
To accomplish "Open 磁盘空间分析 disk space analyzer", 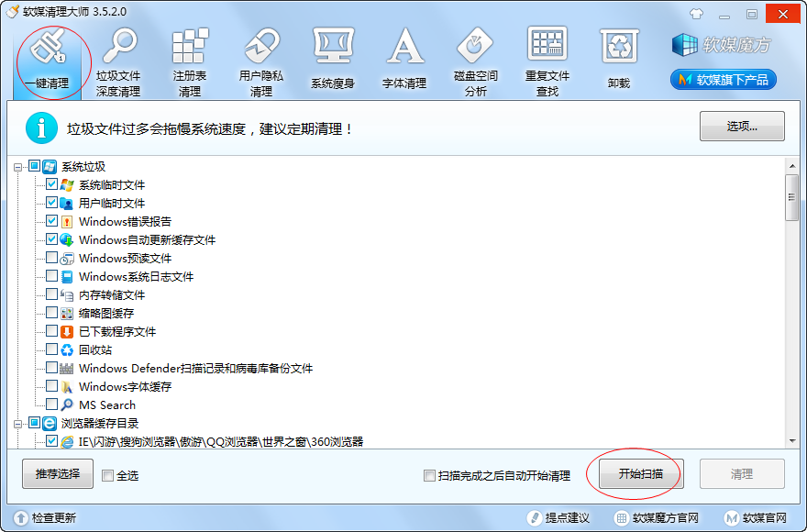I will (x=476, y=62).
